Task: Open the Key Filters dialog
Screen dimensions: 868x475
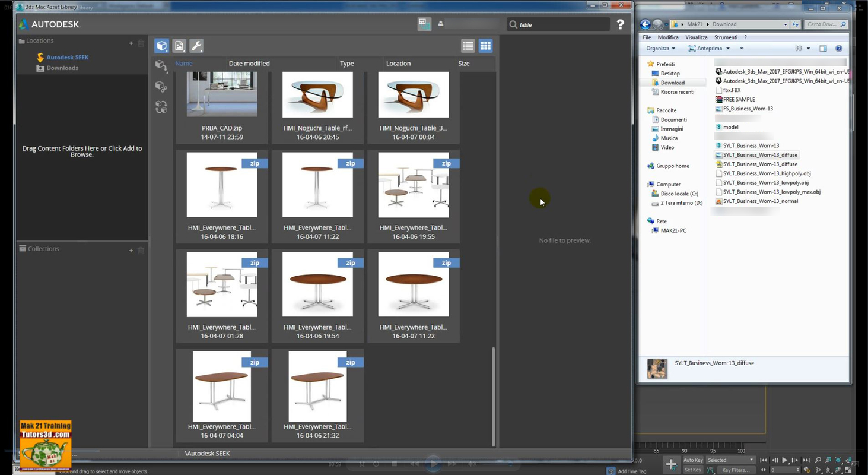Action: click(x=736, y=470)
